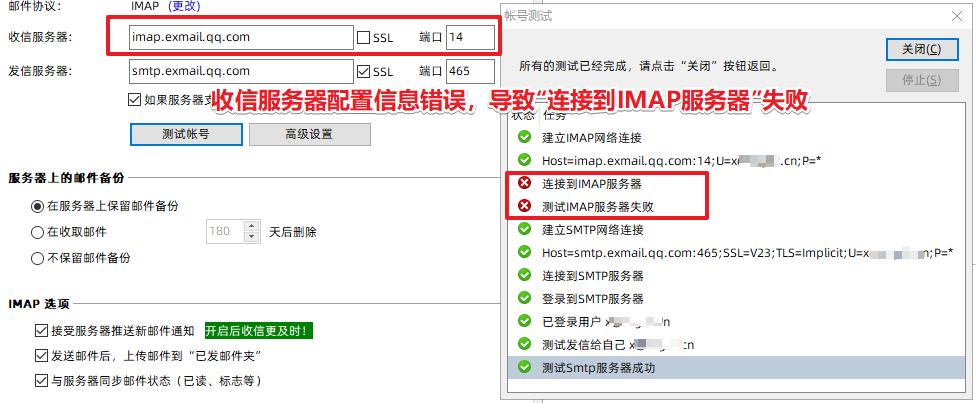Click success icon beside 建立SMTP网络连接
This screenshot has width=976, height=403.
pyautogui.click(x=525, y=229)
